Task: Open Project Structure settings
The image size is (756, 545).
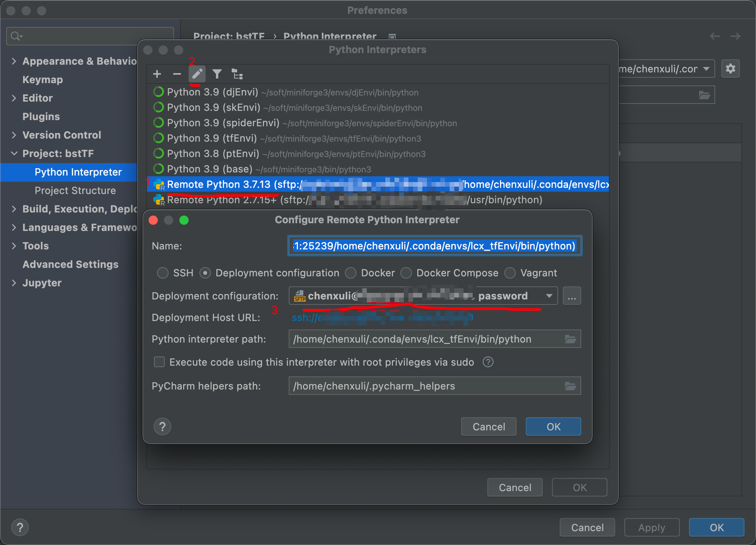Action: click(75, 191)
